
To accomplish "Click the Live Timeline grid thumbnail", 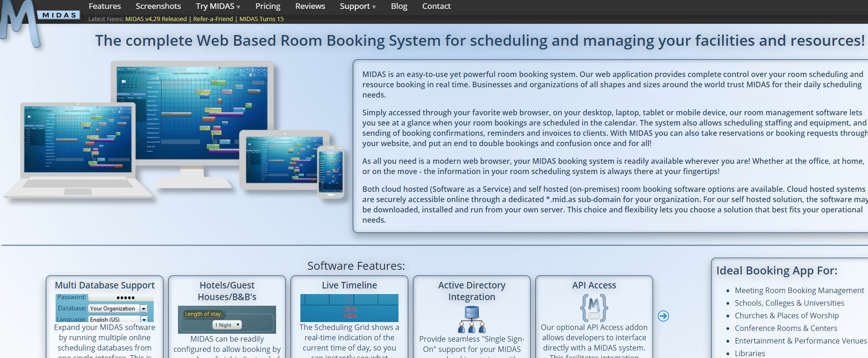I will click(x=349, y=308).
